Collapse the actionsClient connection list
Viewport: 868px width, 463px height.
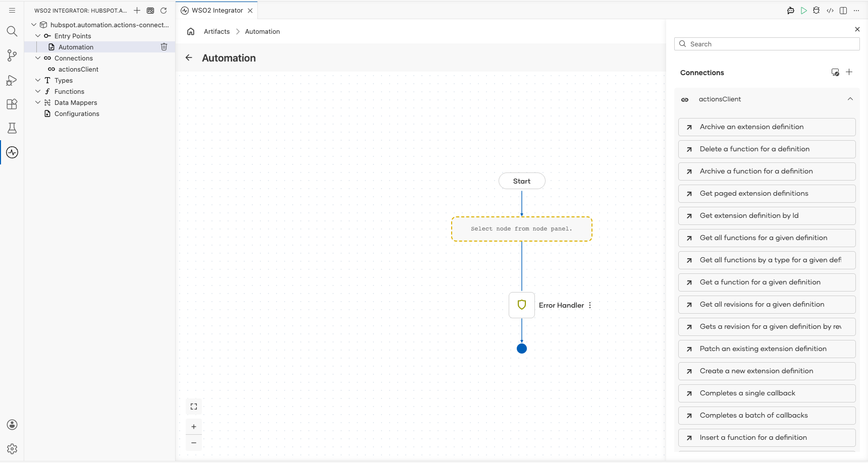point(850,99)
